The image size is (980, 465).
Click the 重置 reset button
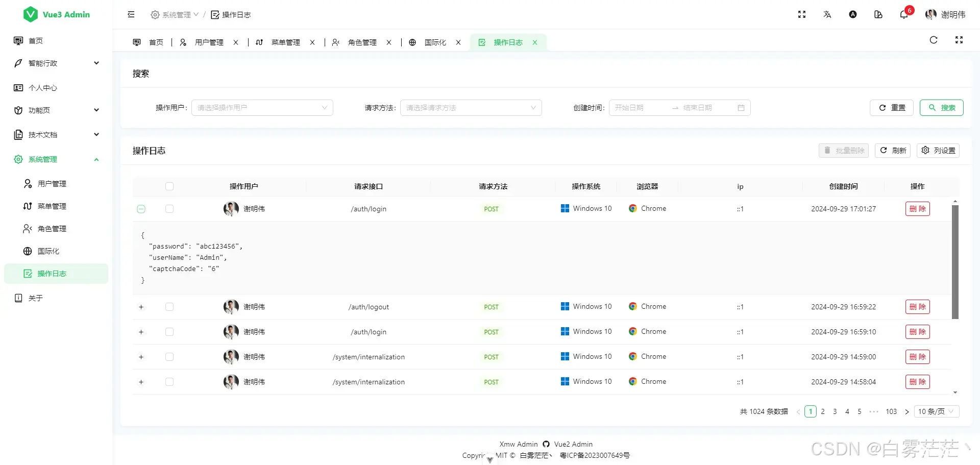point(892,108)
